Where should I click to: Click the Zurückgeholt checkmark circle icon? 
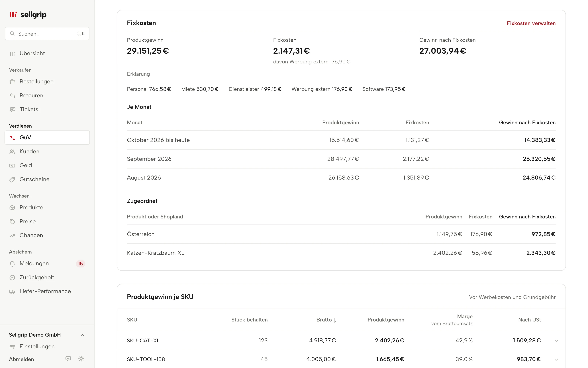point(12,278)
